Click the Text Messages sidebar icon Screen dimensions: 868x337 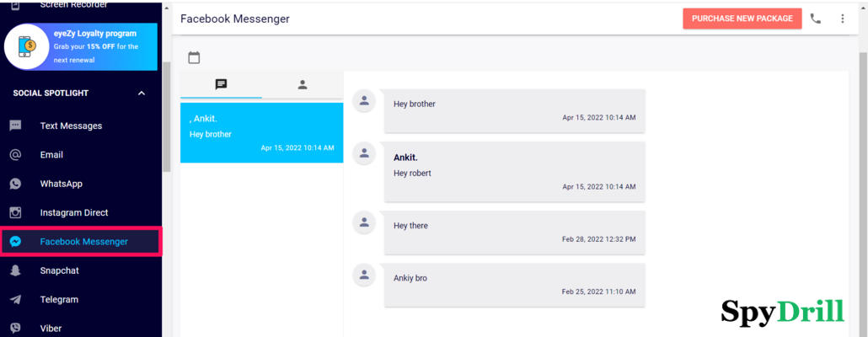15,126
